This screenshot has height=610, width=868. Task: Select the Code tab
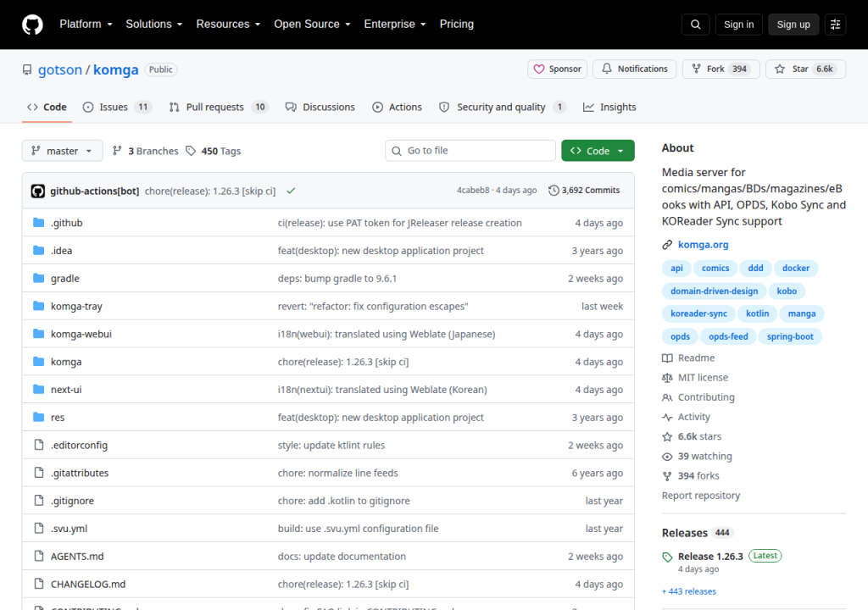(47, 107)
